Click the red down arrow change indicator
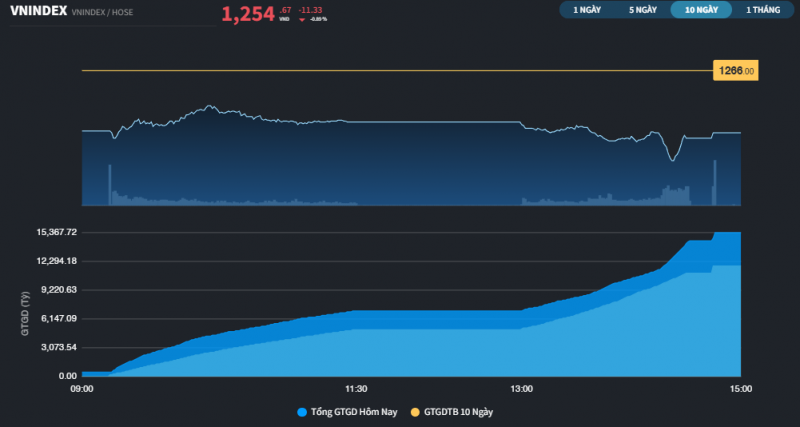The image size is (800, 427). pyautogui.click(x=301, y=19)
